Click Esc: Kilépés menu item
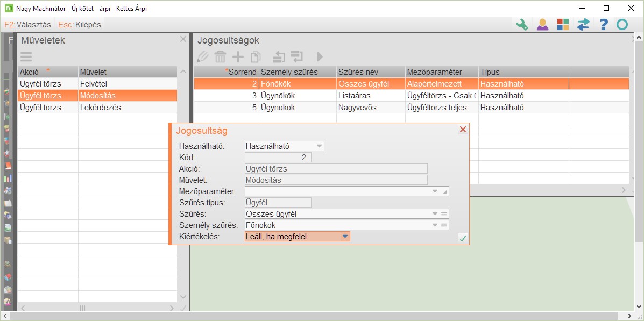Viewport: 644px width, 321px height. point(80,25)
